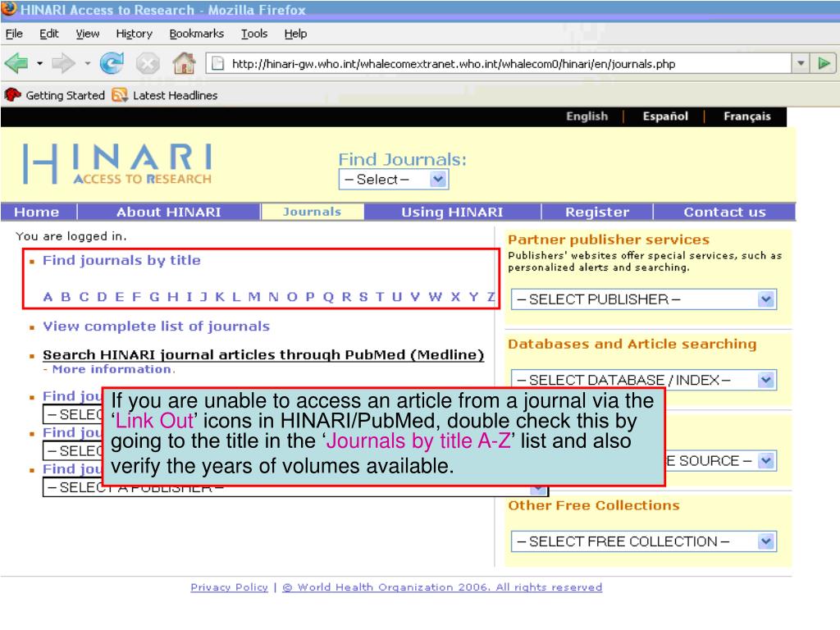Image resolution: width=840 pixels, height=630 pixels.
Task: Open the Edit menu
Action: point(48,34)
